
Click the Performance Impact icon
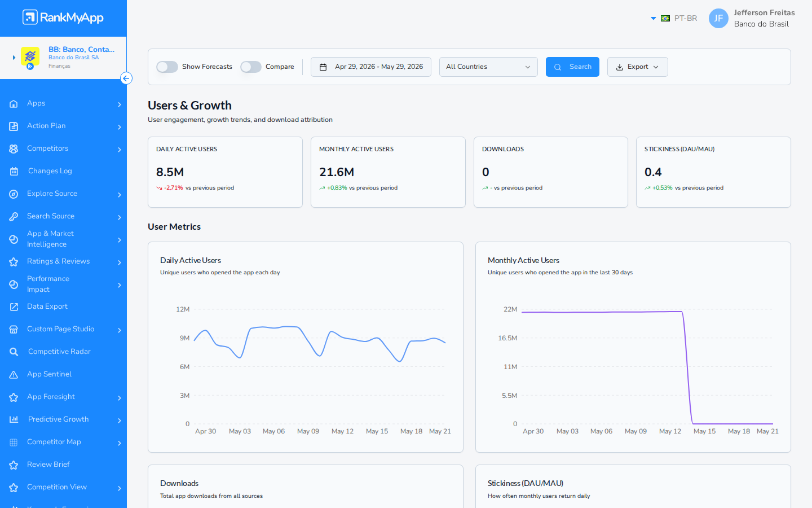14,284
